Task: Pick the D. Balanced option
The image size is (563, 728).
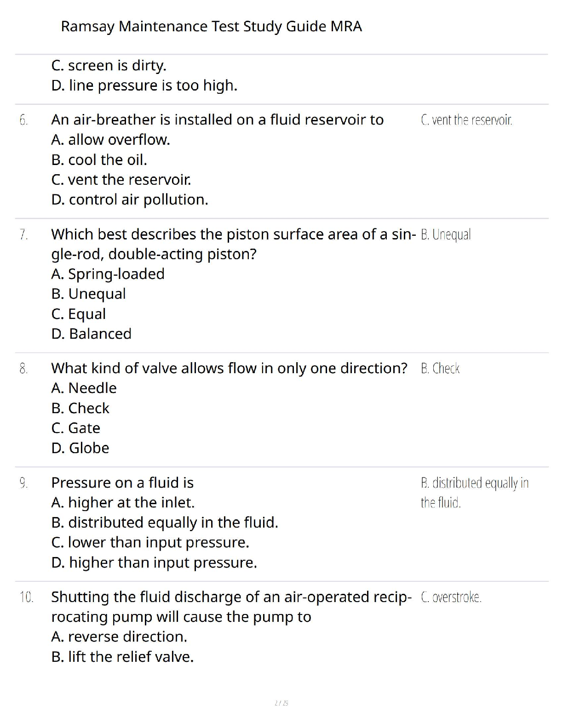Action: (x=92, y=334)
